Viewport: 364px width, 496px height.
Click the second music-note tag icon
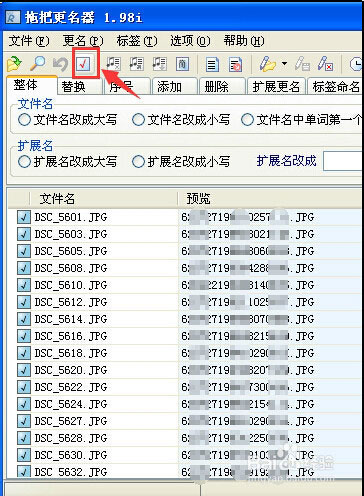(x=137, y=64)
